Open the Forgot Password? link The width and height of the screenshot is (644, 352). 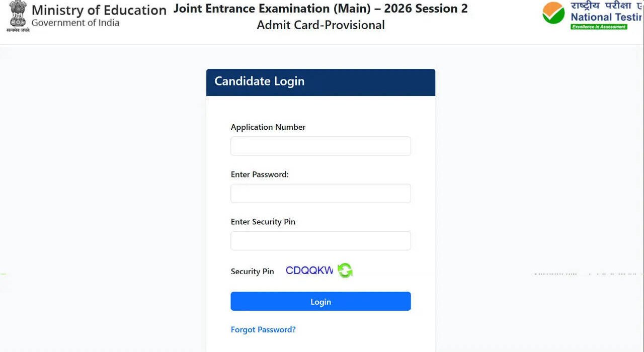tap(263, 330)
